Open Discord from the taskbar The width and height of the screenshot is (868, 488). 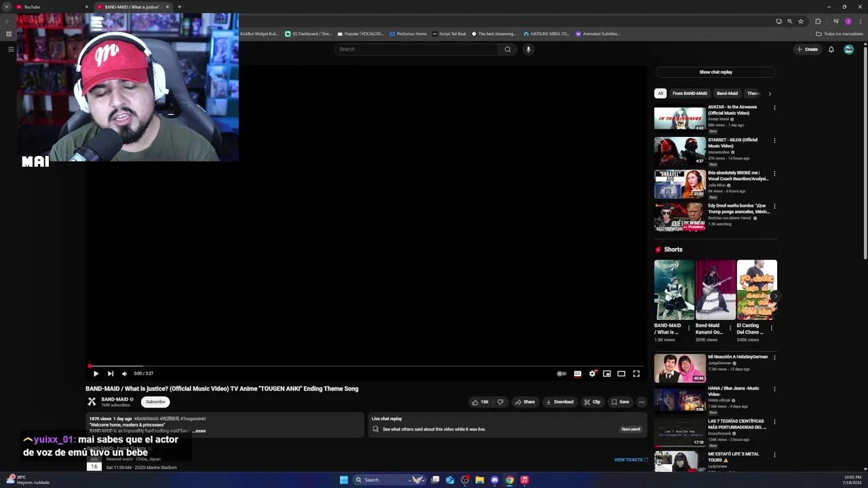(x=494, y=480)
